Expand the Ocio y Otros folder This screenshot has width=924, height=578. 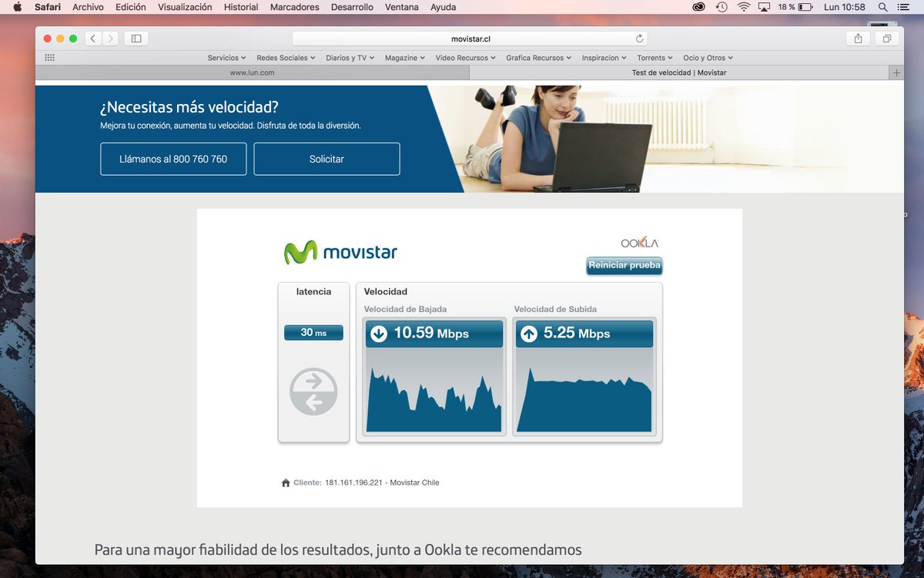(708, 58)
